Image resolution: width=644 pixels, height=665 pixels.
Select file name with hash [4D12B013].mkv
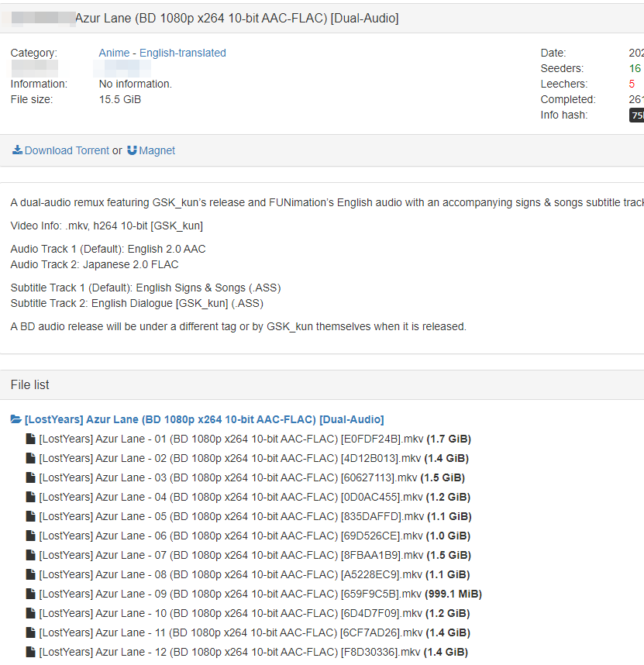(x=230, y=459)
